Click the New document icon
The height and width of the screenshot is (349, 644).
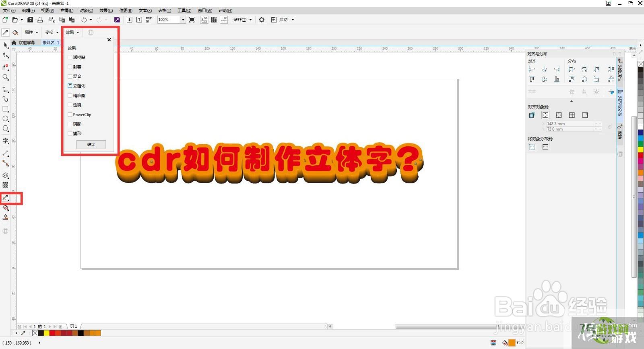point(6,19)
